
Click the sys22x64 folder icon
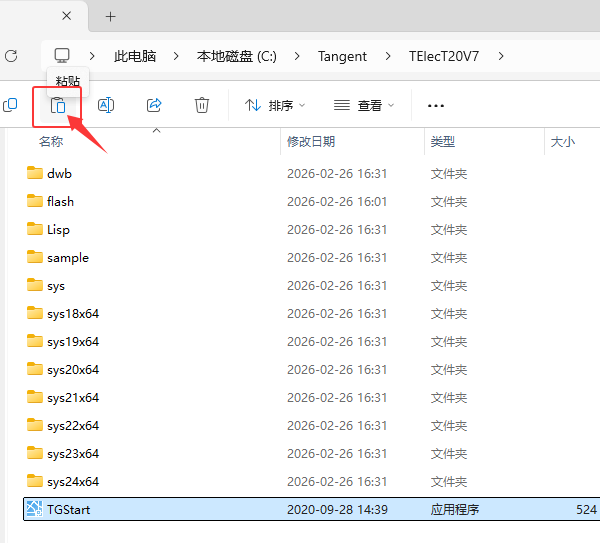coord(35,424)
